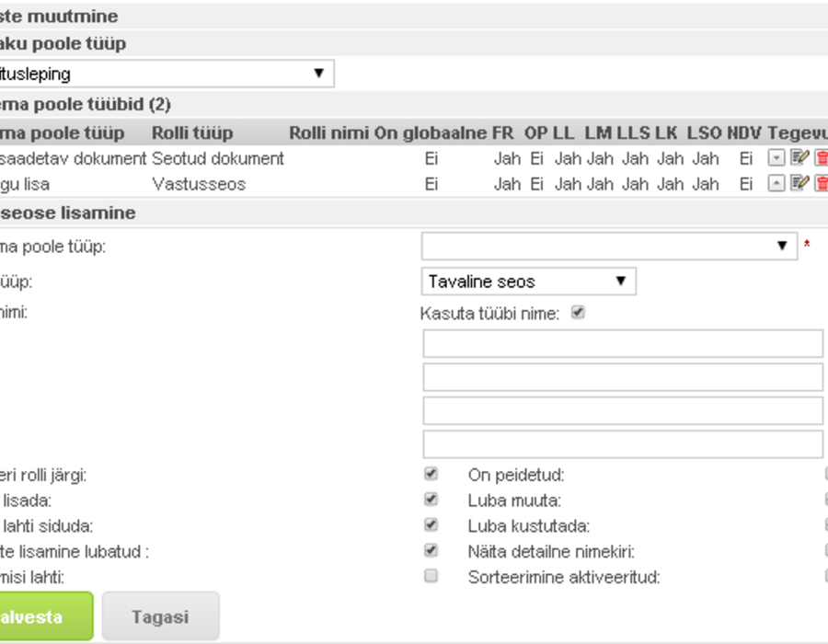Viewport: 828px width, 644px height.
Task: Focus the first name text field below Kasuta tüübi nime
Action: coord(623,344)
